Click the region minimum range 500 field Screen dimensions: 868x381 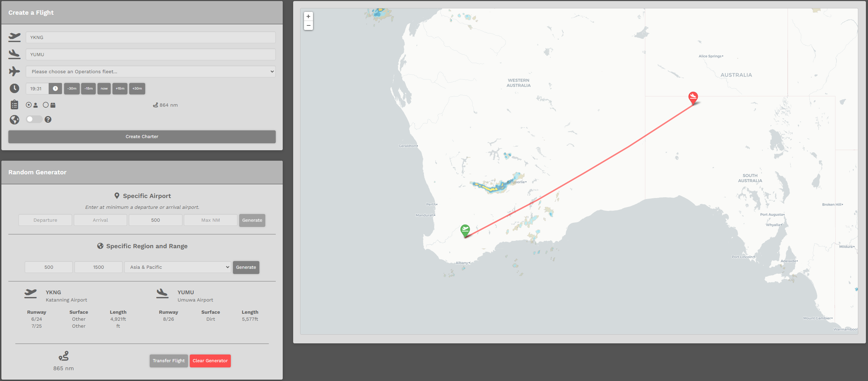(49, 267)
